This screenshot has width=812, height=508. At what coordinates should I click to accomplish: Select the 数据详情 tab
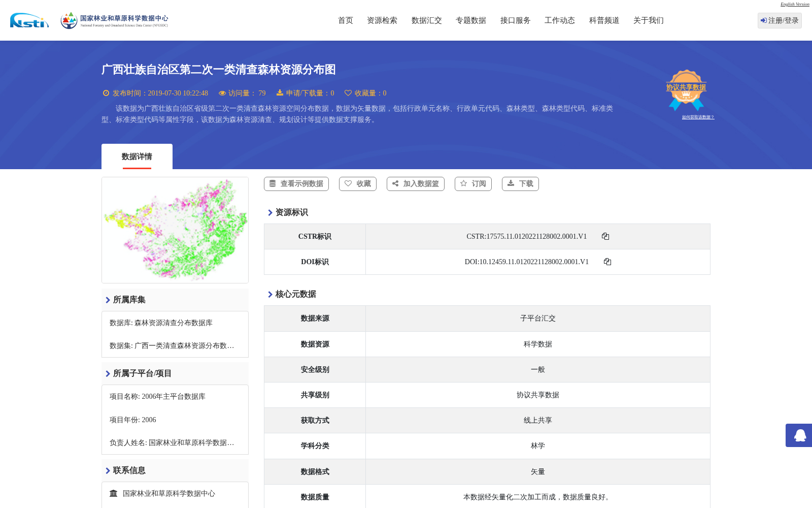[137, 156]
